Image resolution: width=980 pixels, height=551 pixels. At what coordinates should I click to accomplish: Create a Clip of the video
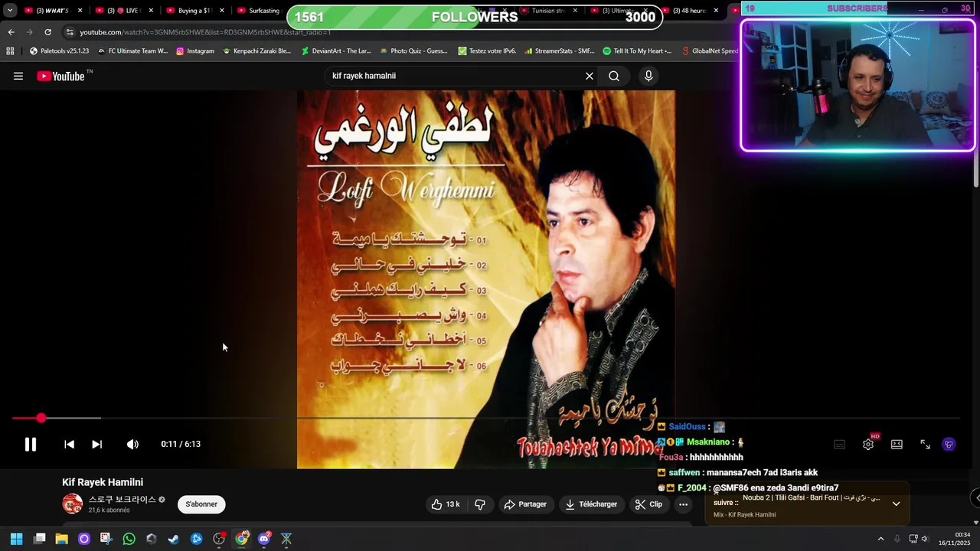point(648,504)
